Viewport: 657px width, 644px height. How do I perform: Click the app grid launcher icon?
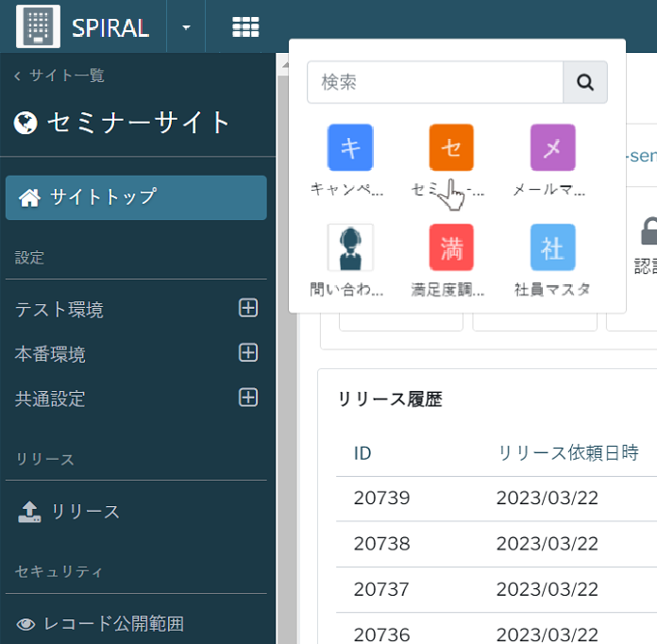(x=245, y=27)
